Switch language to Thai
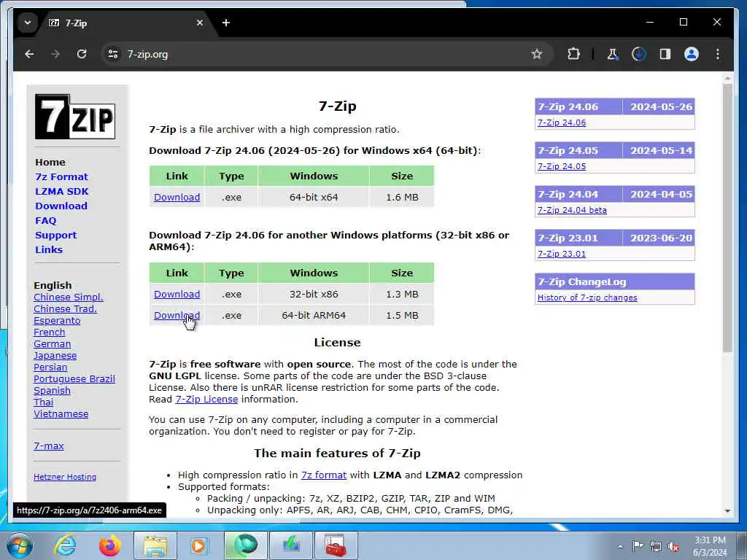The image size is (747, 560). (43, 402)
